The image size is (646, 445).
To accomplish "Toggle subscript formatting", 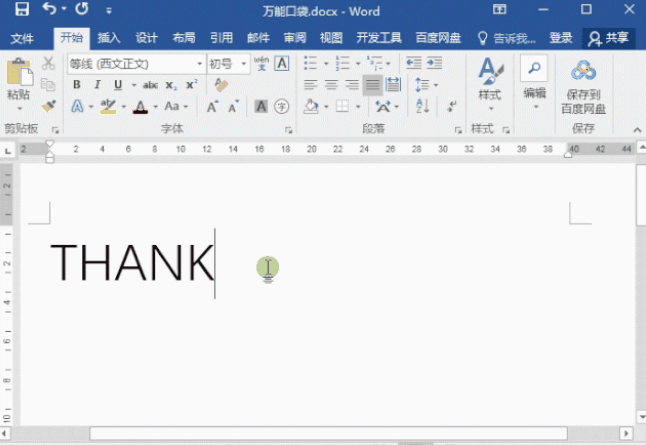I will coord(171,85).
